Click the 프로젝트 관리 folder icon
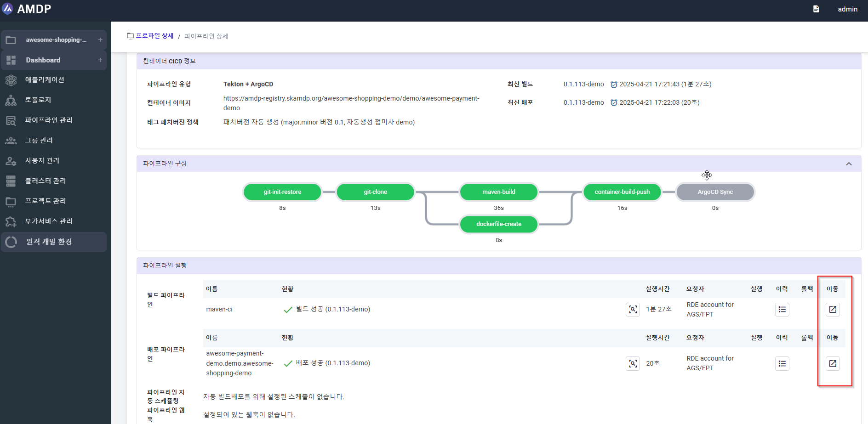 [x=11, y=201]
